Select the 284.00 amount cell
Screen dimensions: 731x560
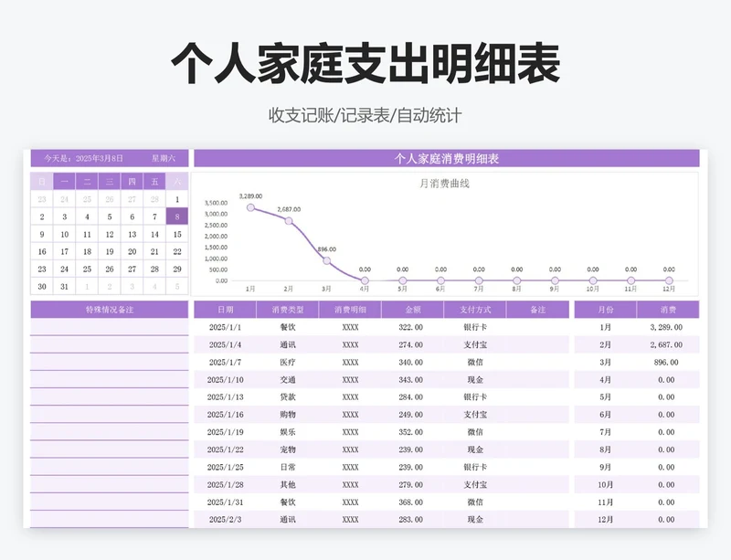(410, 397)
